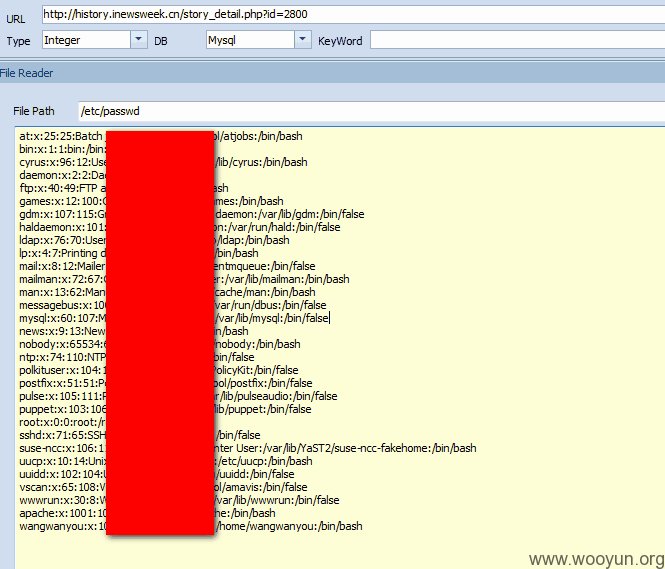Click the wangwanyou line
This screenshot has width=665, height=569.
[x=191, y=526]
